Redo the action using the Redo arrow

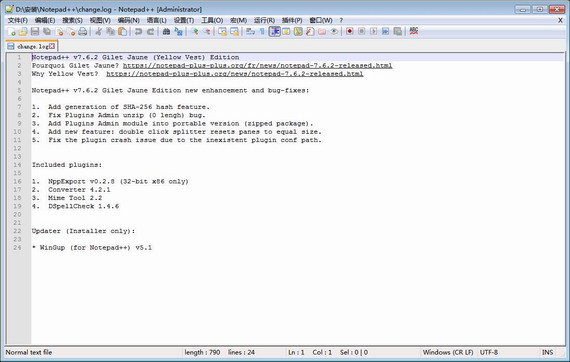[150, 32]
